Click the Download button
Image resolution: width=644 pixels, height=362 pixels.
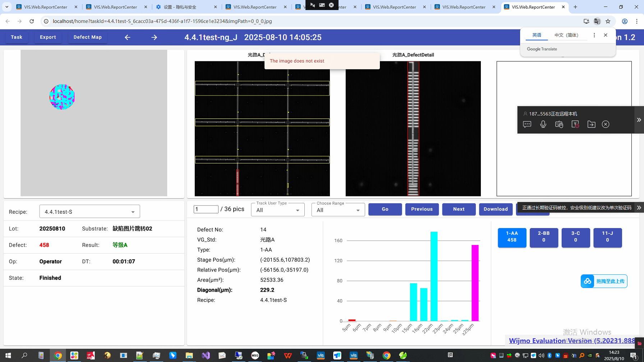[x=496, y=209]
